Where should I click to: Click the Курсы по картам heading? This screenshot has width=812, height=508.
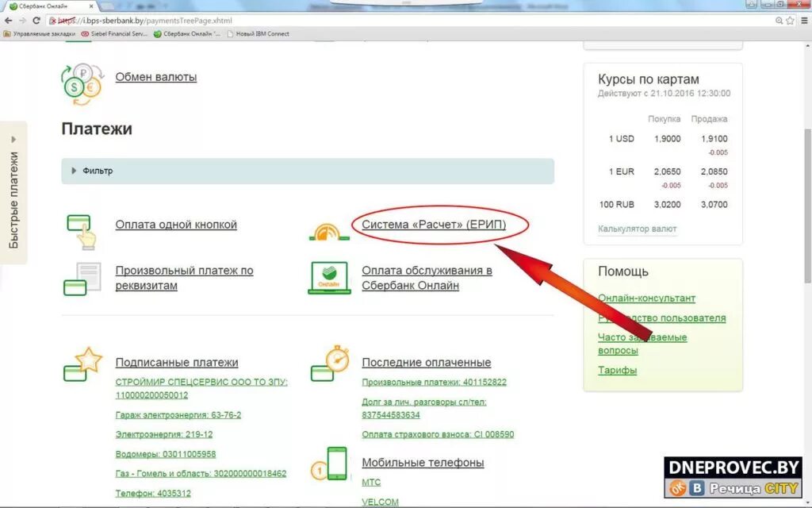click(x=649, y=79)
